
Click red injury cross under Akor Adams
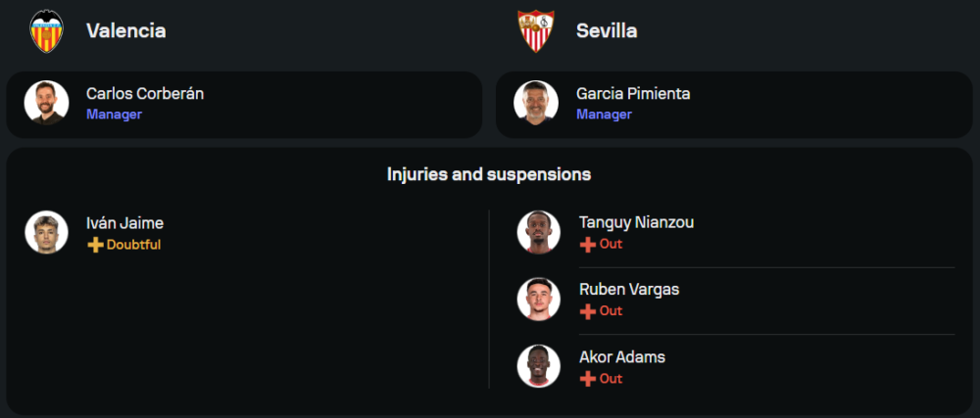coord(588,379)
